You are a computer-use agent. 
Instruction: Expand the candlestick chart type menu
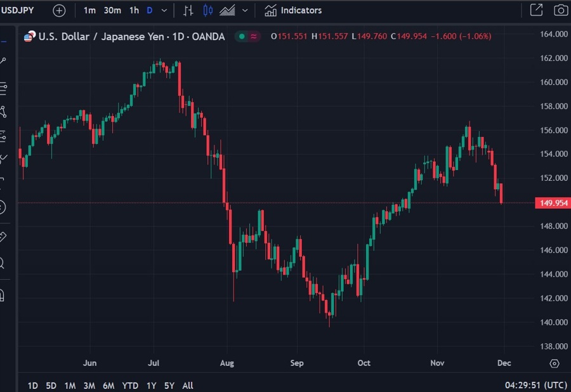[x=209, y=10]
